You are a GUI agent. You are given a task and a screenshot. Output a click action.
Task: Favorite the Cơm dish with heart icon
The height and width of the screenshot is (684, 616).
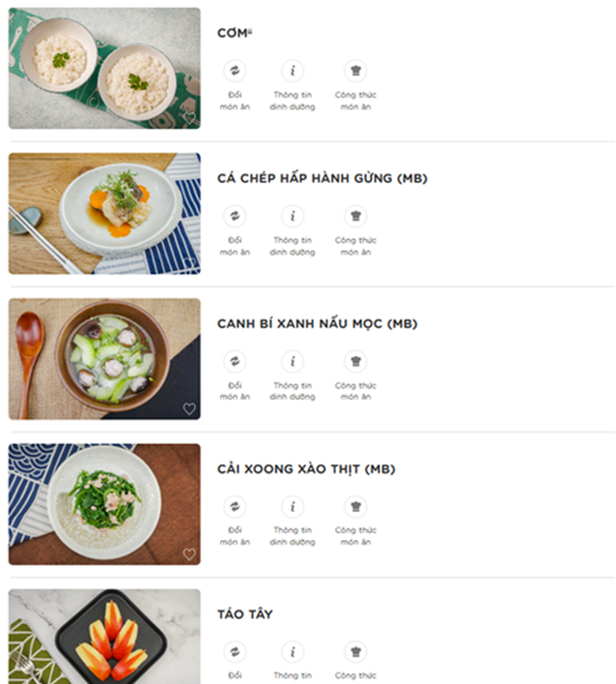189,118
